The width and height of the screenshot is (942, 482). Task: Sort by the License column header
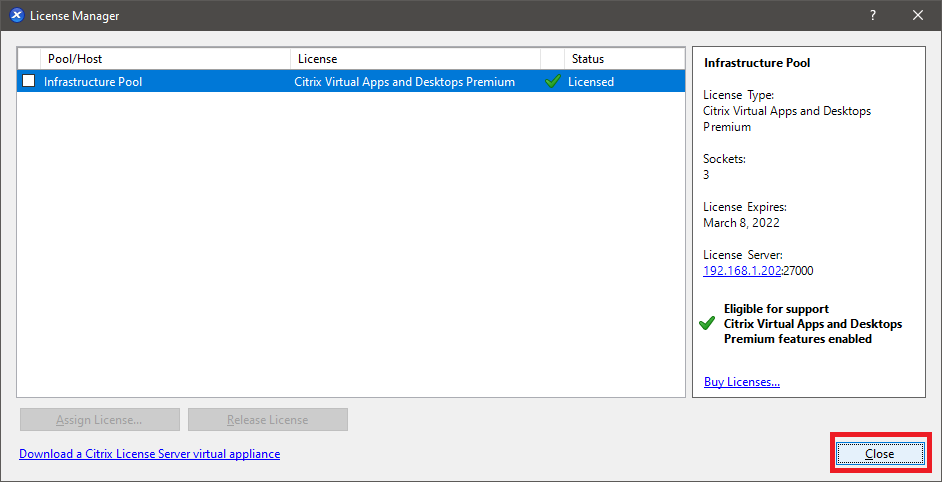coord(415,59)
